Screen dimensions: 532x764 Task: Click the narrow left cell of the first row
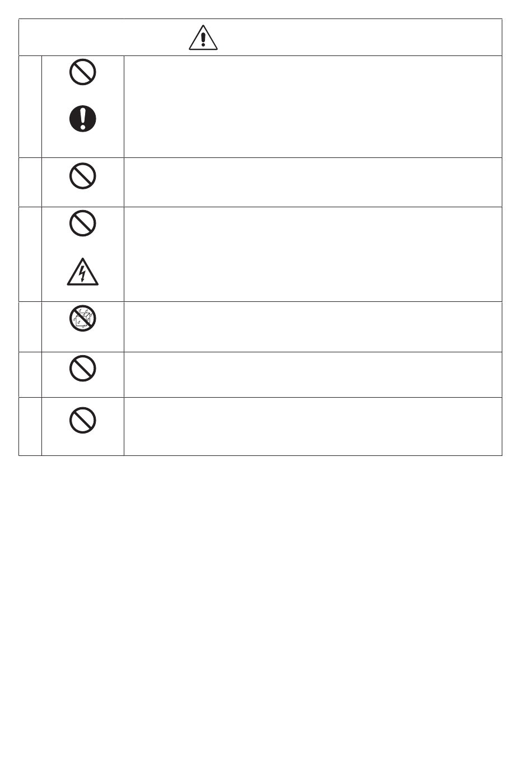30,106
